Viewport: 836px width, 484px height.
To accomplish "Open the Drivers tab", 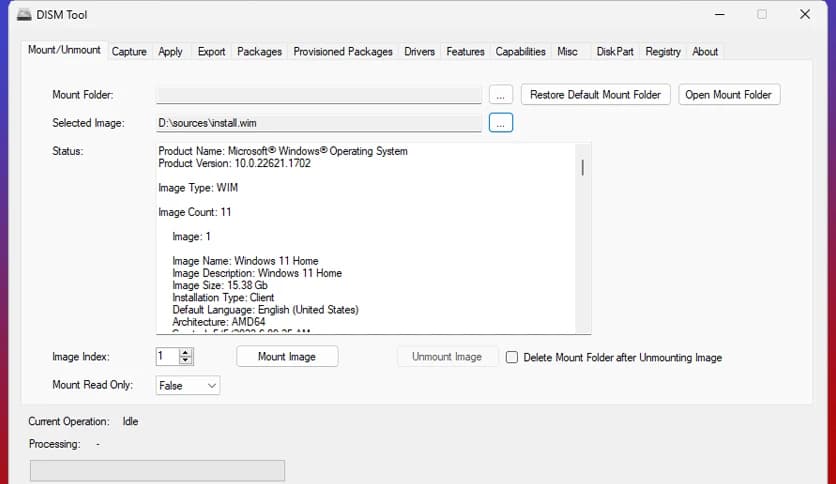I will point(419,52).
